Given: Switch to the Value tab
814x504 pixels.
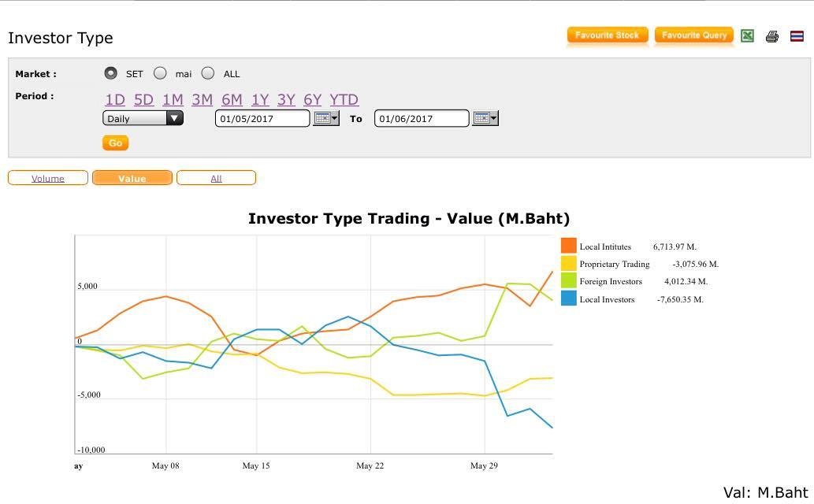Looking at the screenshot, I should click(132, 178).
